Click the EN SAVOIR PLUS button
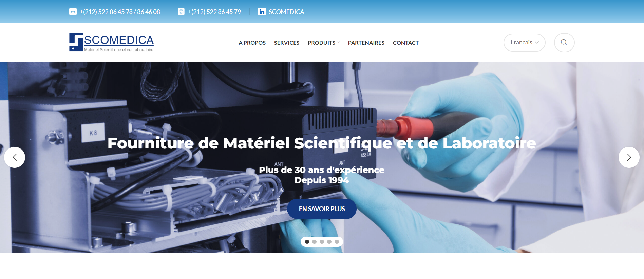 pyautogui.click(x=322, y=209)
